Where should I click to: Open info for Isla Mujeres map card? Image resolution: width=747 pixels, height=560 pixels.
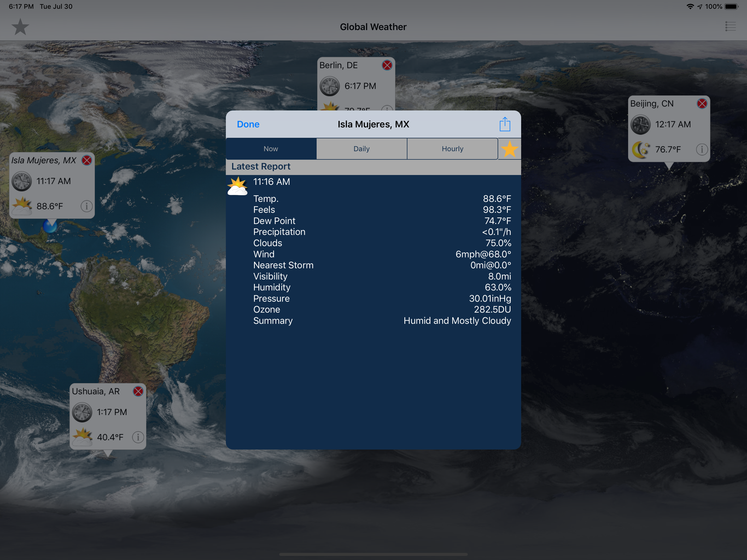[x=86, y=206]
